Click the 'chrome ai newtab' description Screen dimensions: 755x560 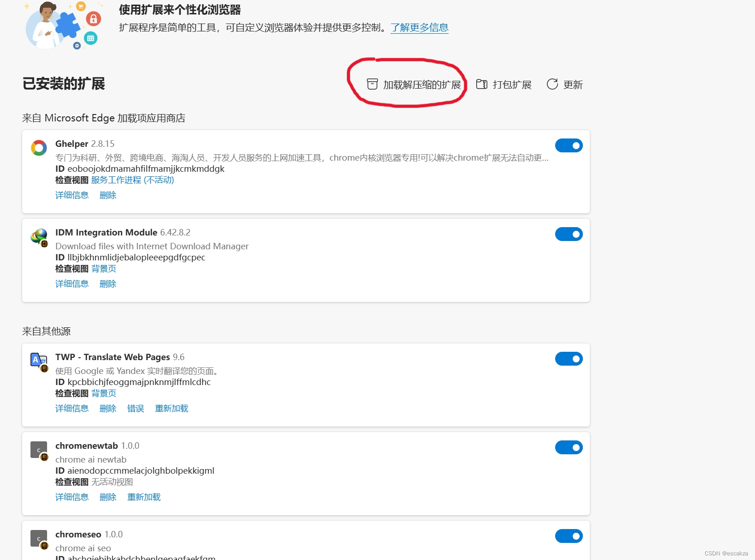coord(91,460)
